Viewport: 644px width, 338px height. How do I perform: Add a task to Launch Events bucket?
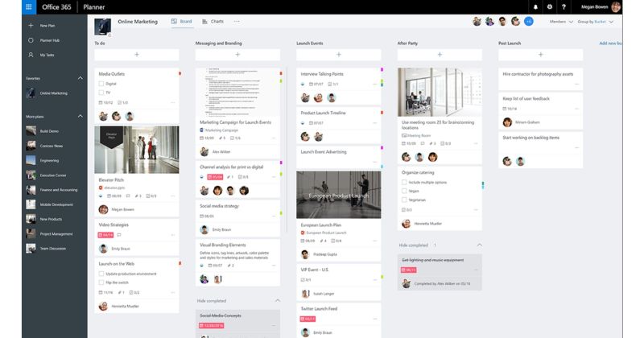[x=339, y=55]
